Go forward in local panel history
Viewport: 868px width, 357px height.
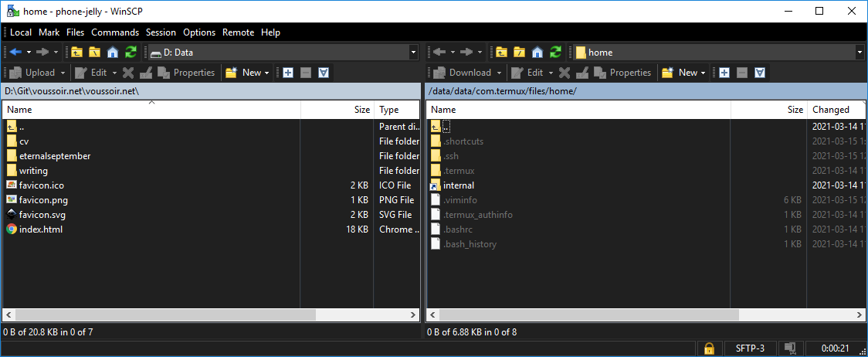click(42, 52)
